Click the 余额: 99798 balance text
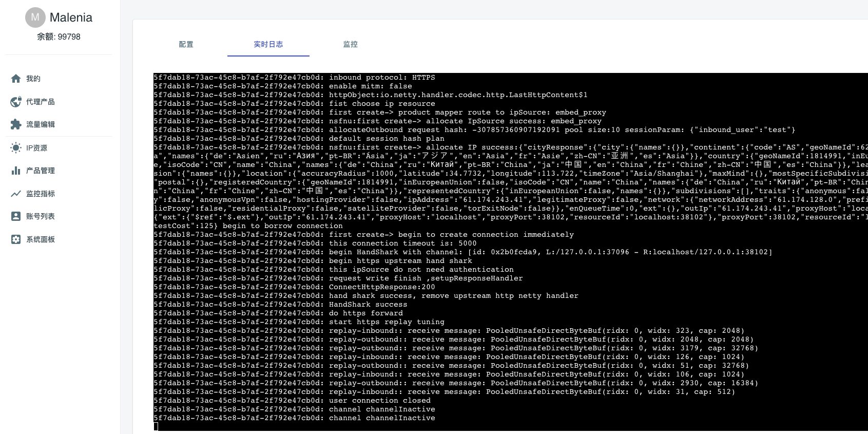Viewport: 868px width, 434px height. pyautogui.click(x=59, y=36)
